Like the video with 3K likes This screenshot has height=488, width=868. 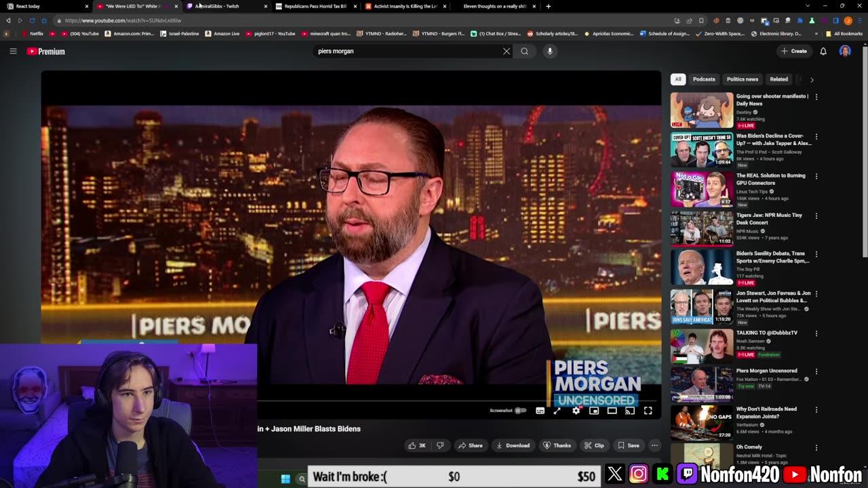pyautogui.click(x=417, y=445)
